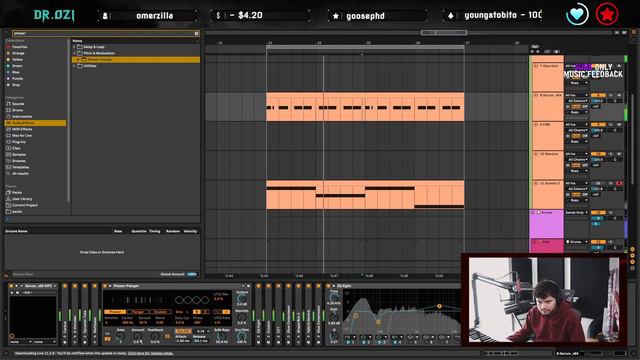Viewport: 640px width, 360px height.
Task: Fold the 9 FM8 track
Action: 536,124
